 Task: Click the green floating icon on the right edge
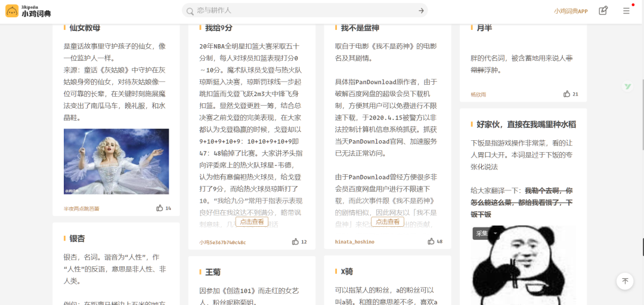coord(627,87)
